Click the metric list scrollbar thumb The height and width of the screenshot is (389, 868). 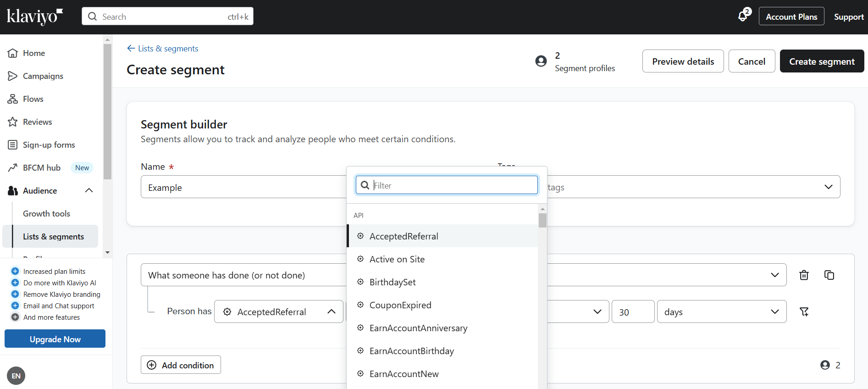point(542,220)
